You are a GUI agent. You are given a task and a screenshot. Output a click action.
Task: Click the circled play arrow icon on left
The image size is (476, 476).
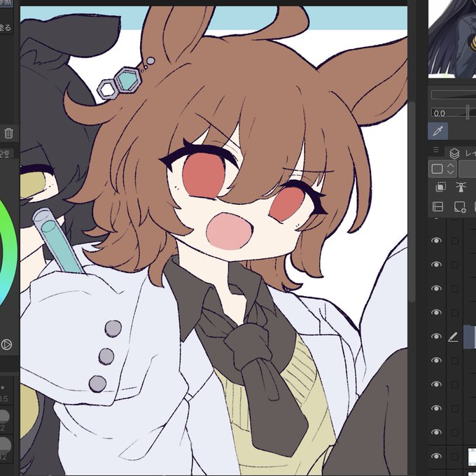pos(6,344)
